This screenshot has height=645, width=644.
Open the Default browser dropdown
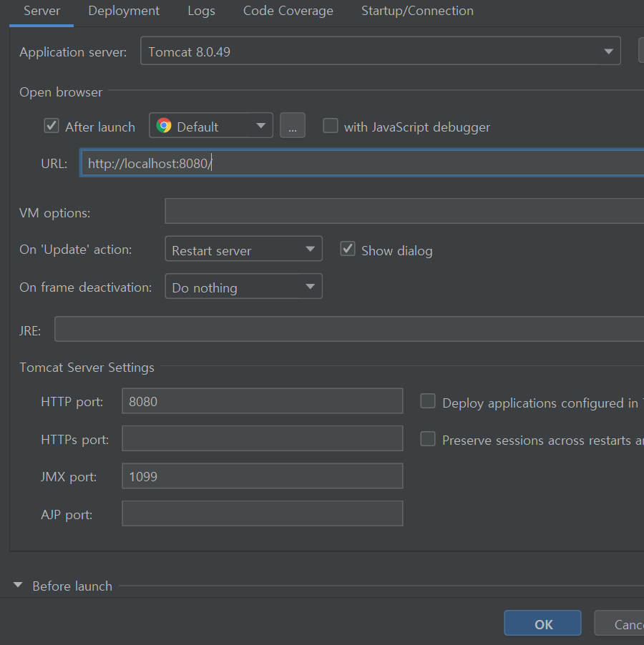pyautogui.click(x=210, y=125)
